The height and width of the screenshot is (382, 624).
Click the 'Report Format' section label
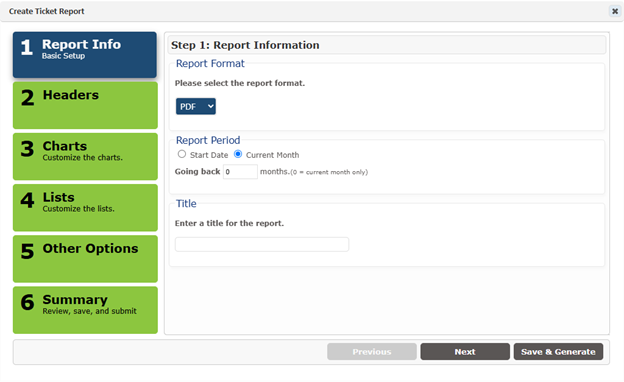pos(210,64)
